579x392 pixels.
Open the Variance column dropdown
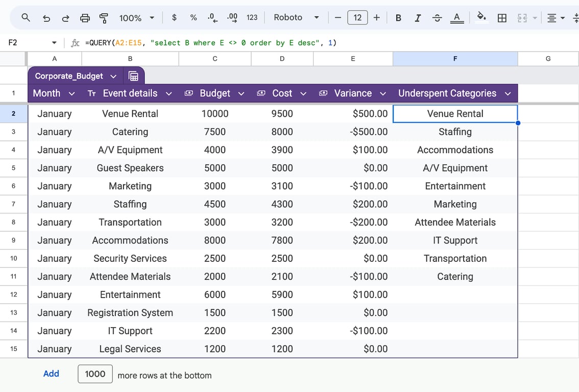point(383,94)
